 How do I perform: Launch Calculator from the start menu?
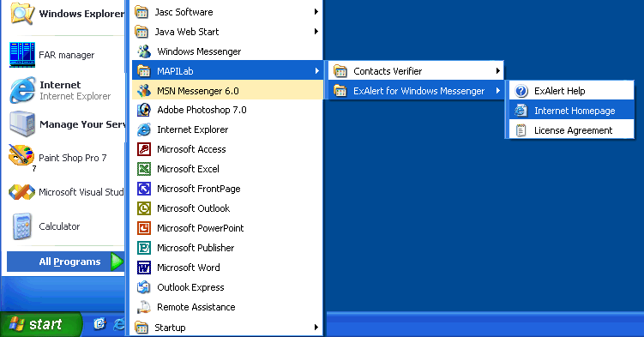[66, 226]
